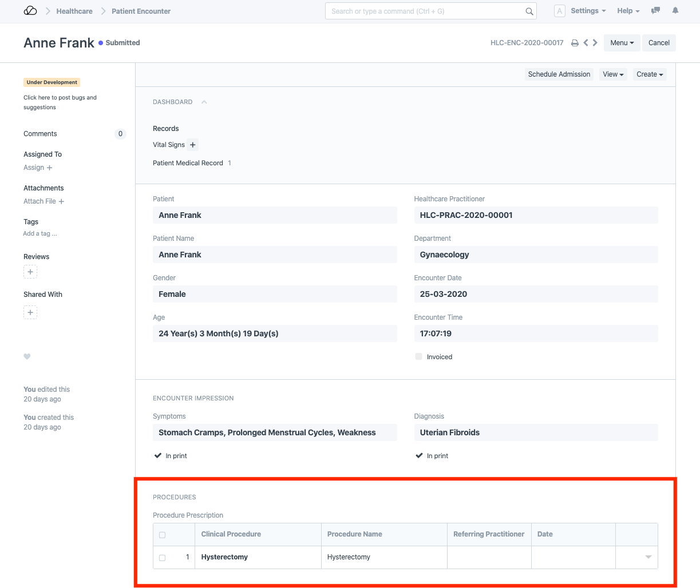Screen dimensions: 700x588
Task: Add Vital Signs with plus icon
Action: point(193,145)
